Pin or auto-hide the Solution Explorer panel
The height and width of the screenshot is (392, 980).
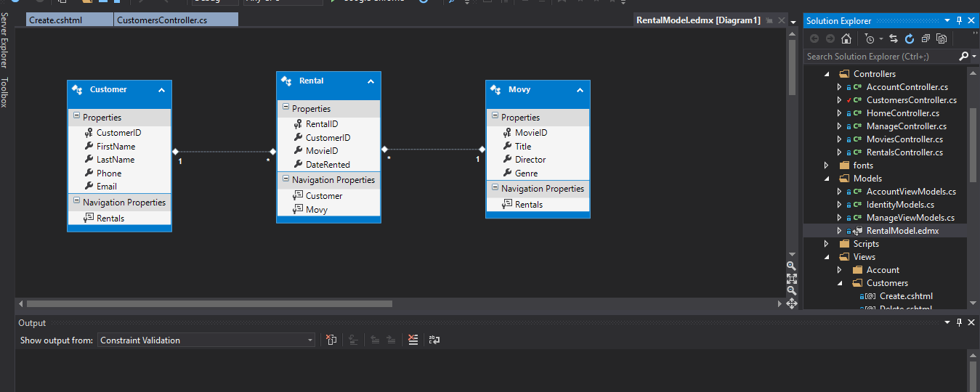coord(959,21)
